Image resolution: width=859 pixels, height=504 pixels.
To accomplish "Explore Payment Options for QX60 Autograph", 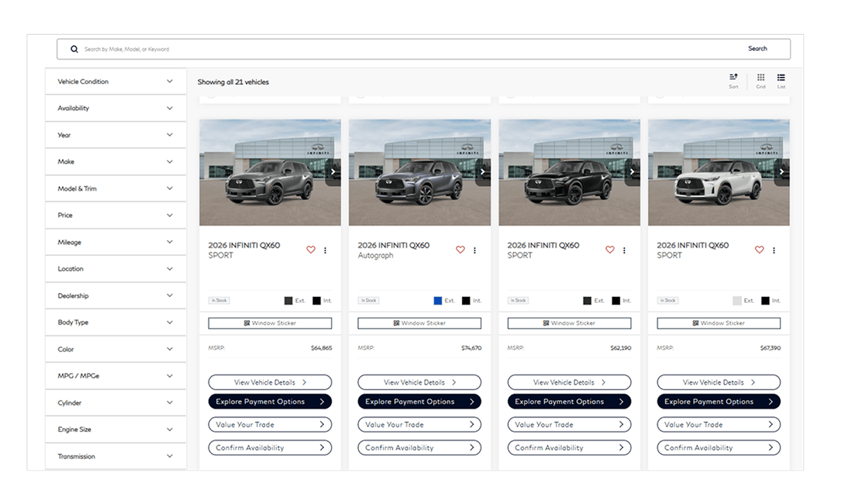I will pyautogui.click(x=419, y=401).
